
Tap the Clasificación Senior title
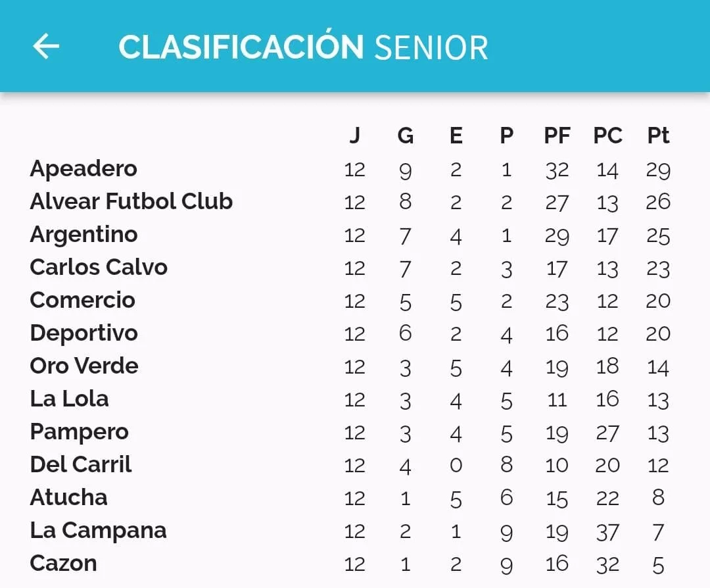(x=303, y=47)
